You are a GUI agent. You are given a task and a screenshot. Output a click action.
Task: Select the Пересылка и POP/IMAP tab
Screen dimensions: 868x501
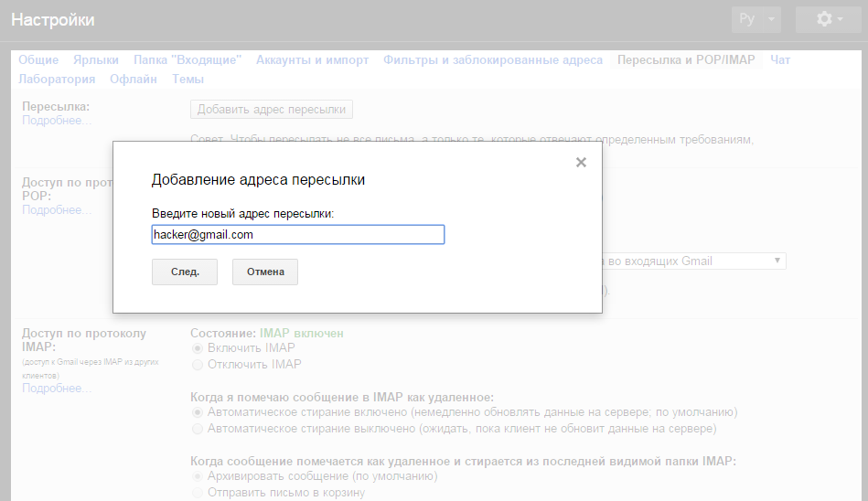click(686, 59)
